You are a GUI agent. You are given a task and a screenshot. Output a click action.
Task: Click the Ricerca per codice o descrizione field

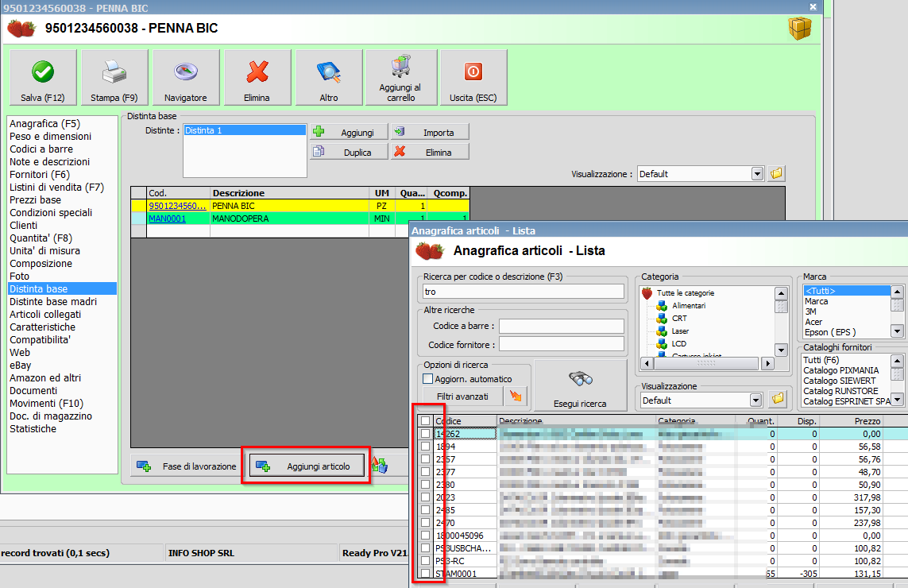click(x=523, y=292)
